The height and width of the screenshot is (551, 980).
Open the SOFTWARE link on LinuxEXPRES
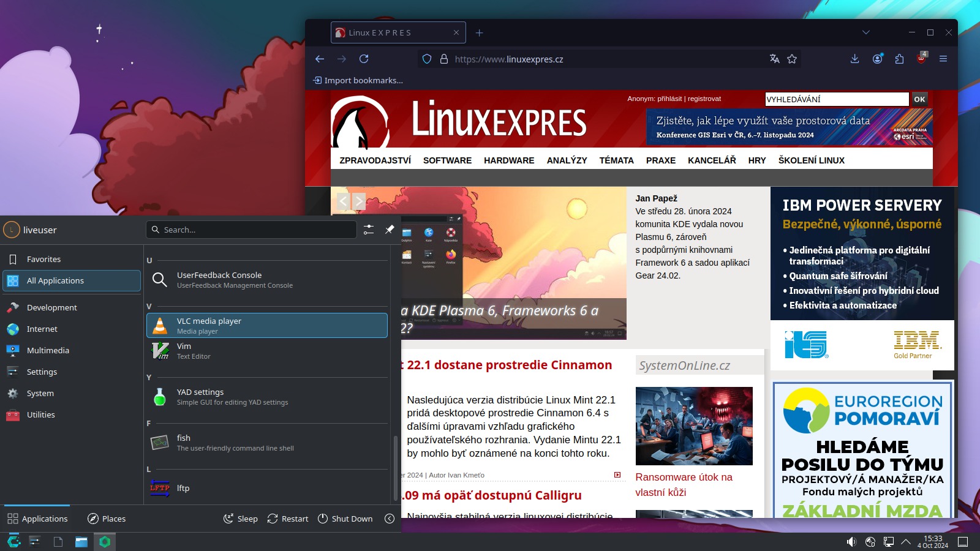pos(447,160)
